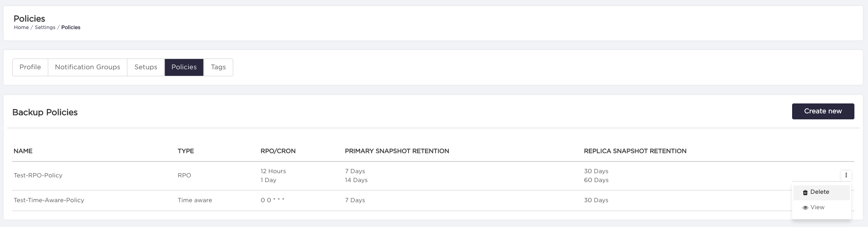Viewport: 868px width, 227px height.
Task: Select Delete from the policy menu
Action: coord(820,192)
